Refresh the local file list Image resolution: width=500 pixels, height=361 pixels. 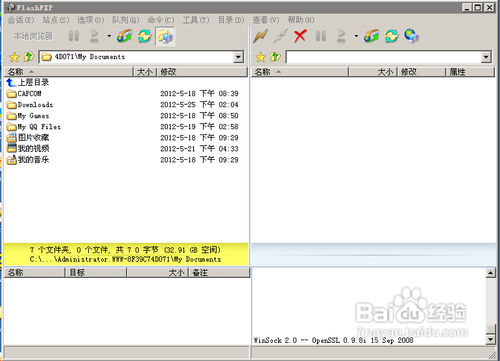coord(144,36)
